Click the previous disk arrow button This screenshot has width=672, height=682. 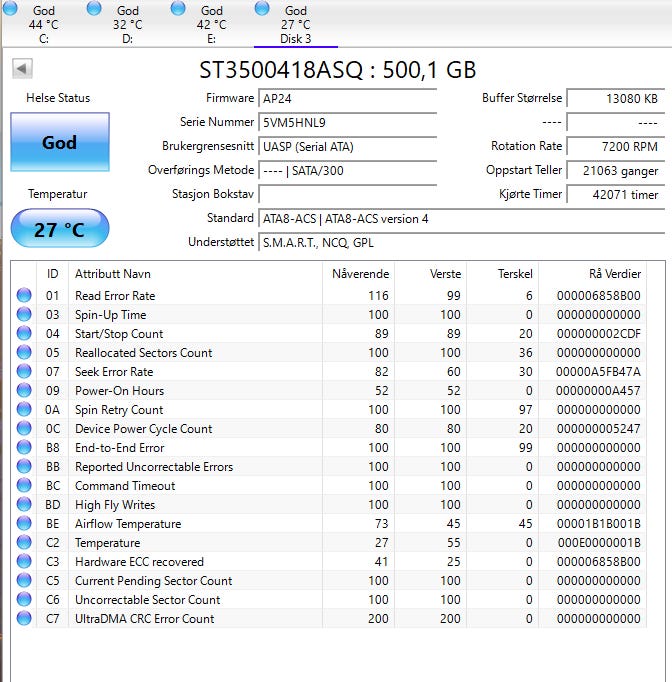pos(22,68)
